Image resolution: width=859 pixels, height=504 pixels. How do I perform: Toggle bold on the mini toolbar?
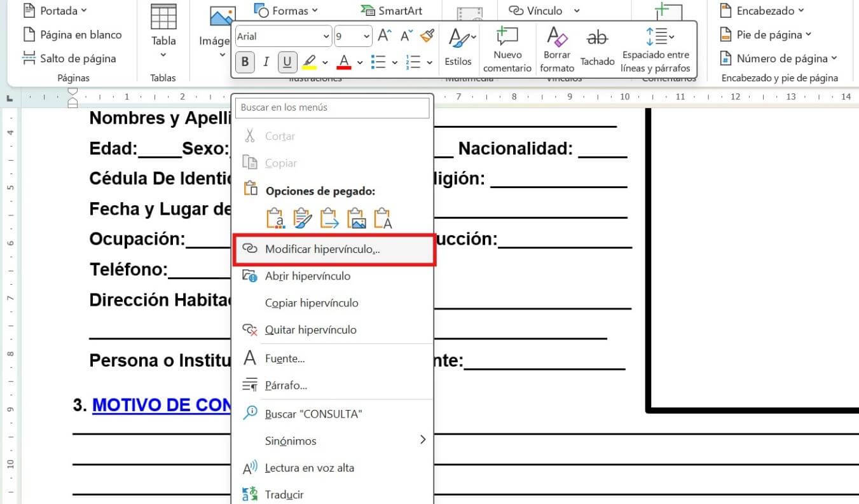[x=244, y=62]
